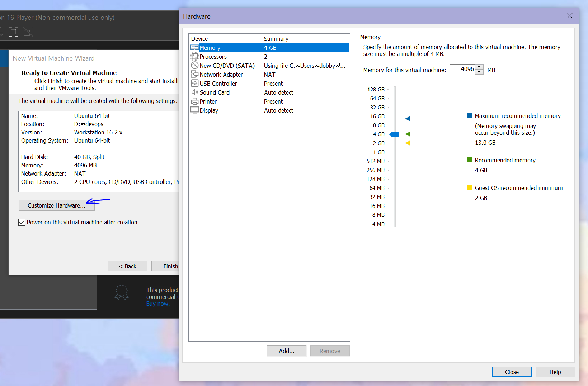Increase memory with the up spinner arrow
The width and height of the screenshot is (588, 386).
tap(479, 67)
